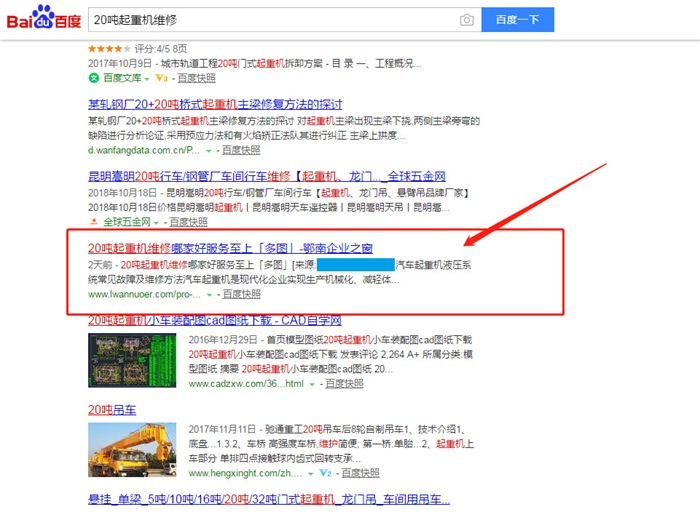Open 百度快照 for the 百度文库 result
Image resolution: width=700 pixels, height=512 pixels.
click(196, 78)
